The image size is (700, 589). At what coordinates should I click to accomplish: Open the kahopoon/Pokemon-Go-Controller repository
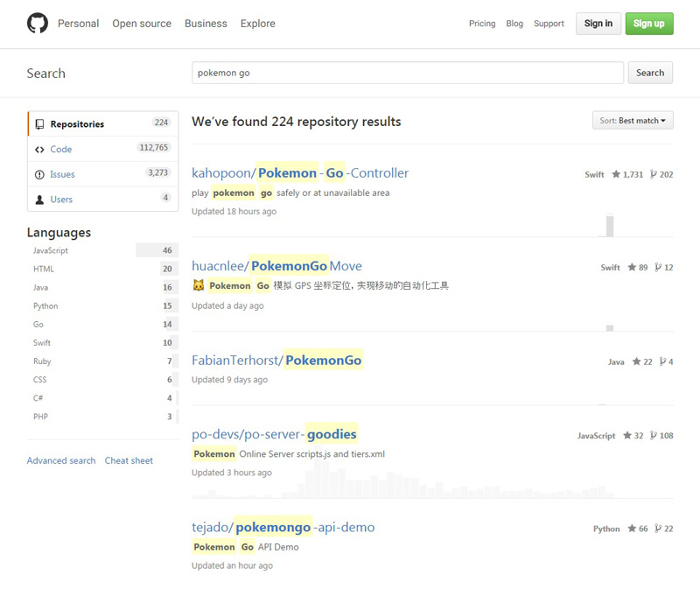[300, 173]
